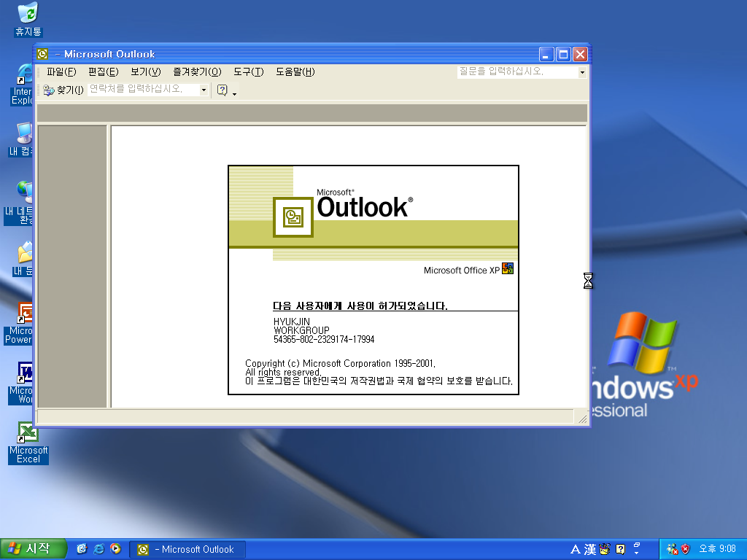Select the Internet Explorer desktop icon

click(22, 85)
